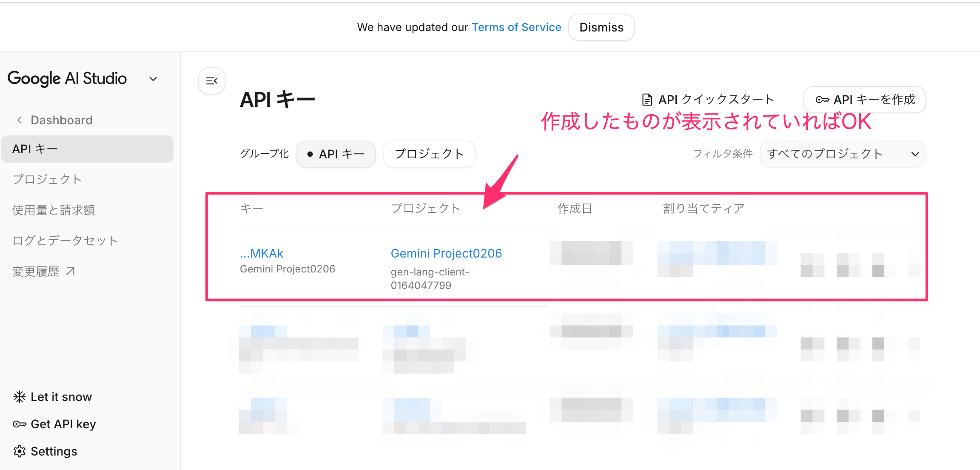Image resolution: width=980 pixels, height=470 pixels.
Task: Expand the chevron next to Google AI Studio
Action: 153,78
